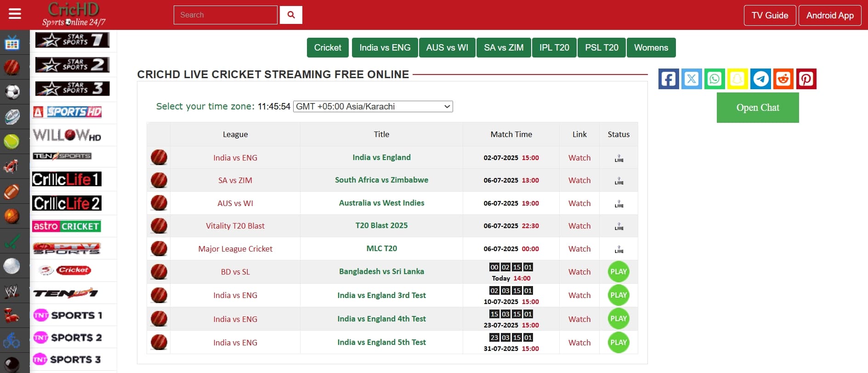868x373 pixels.
Task: Open Star Sports 1 channel
Action: [x=72, y=40]
